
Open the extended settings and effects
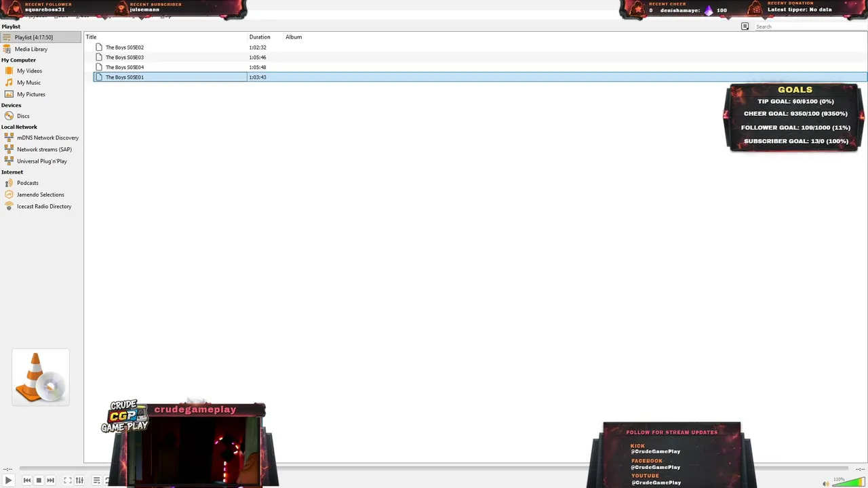pos(79,481)
